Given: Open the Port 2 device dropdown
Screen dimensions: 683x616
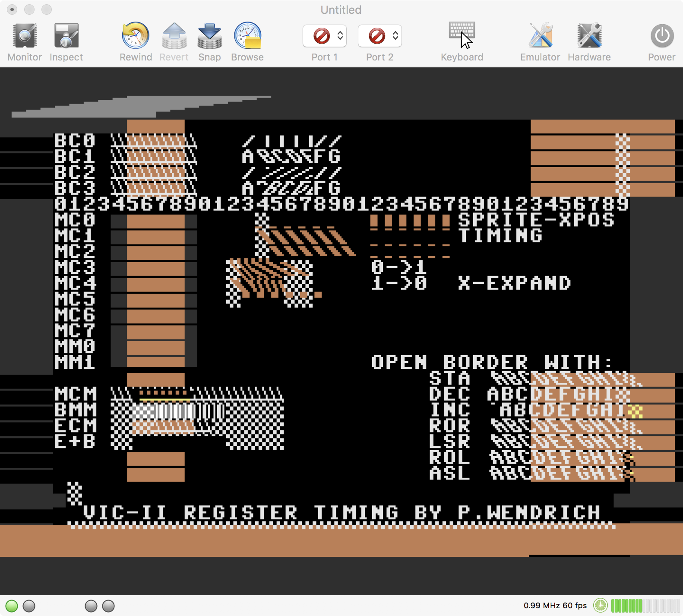Looking at the screenshot, I should pyautogui.click(x=380, y=36).
